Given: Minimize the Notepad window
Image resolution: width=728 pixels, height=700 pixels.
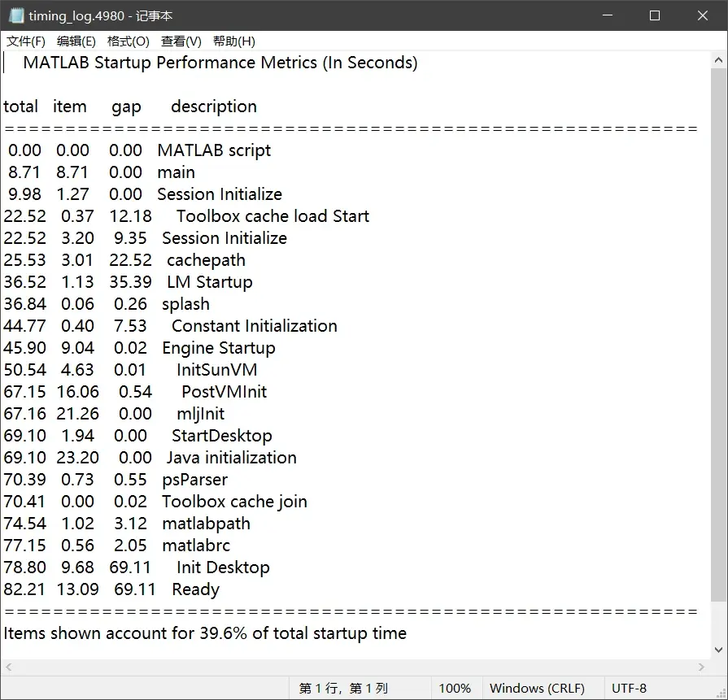Looking at the screenshot, I should pyautogui.click(x=608, y=15).
